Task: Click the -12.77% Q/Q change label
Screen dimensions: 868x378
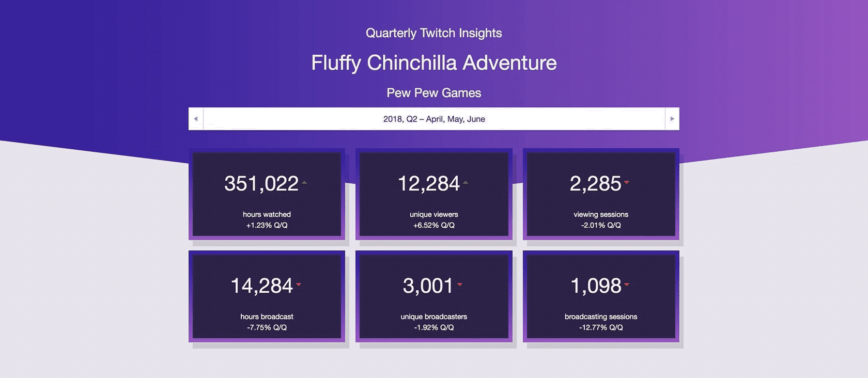Action: pos(601,327)
